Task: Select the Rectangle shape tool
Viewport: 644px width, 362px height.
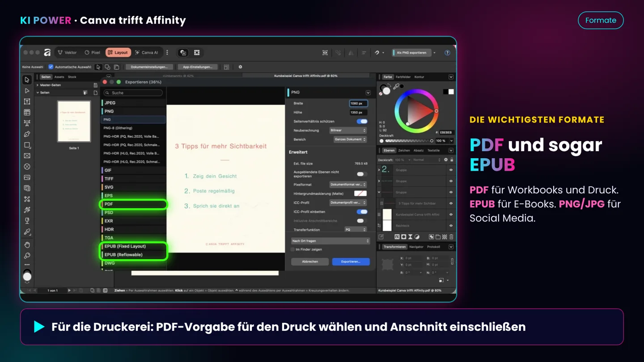Action: [x=27, y=145]
